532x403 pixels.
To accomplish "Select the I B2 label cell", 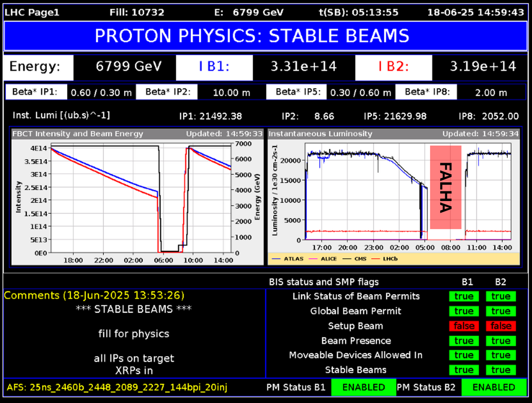I will click(x=393, y=66).
